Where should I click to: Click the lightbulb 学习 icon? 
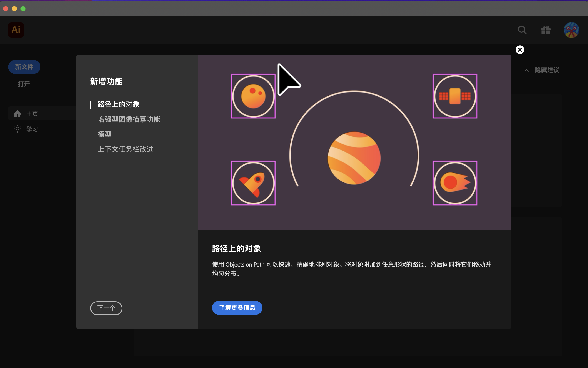pos(18,129)
